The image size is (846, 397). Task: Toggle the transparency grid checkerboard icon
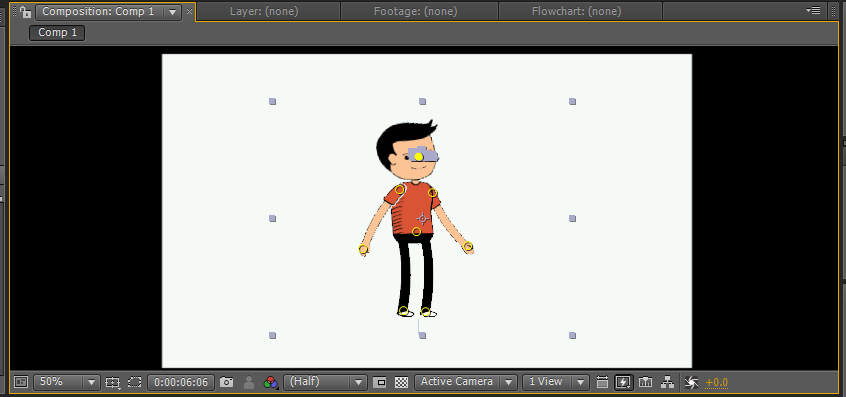pyautogui.click(x=401, y=382)
